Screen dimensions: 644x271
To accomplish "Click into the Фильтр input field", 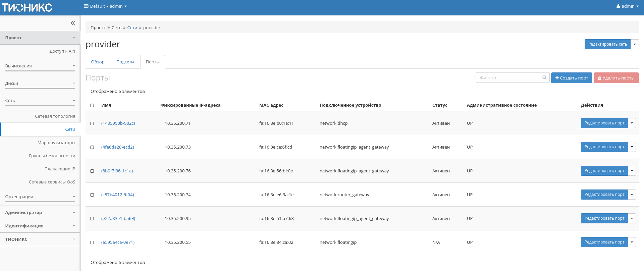I will (x=508, y=77).
